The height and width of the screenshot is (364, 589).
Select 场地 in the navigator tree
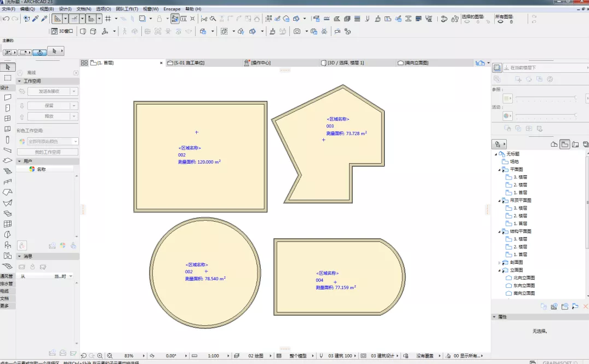click(x=514, y=161)
